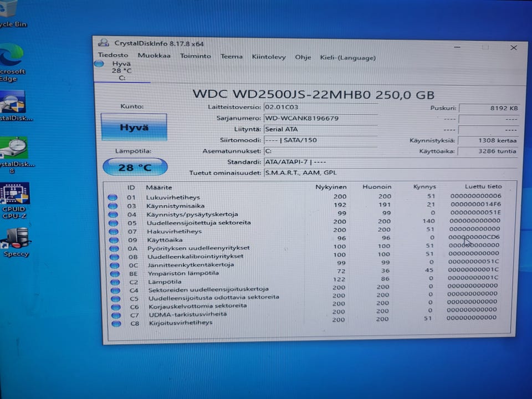
Task: Click the status orb for Ympäristön lämpötila row
Action: 115,273
